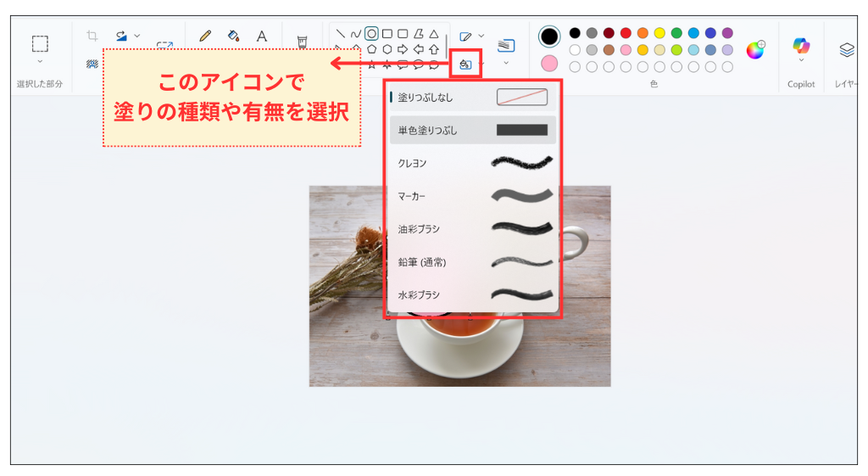Click the Crop icon
This screenshot has height=476, width=868.
[92, 36]
